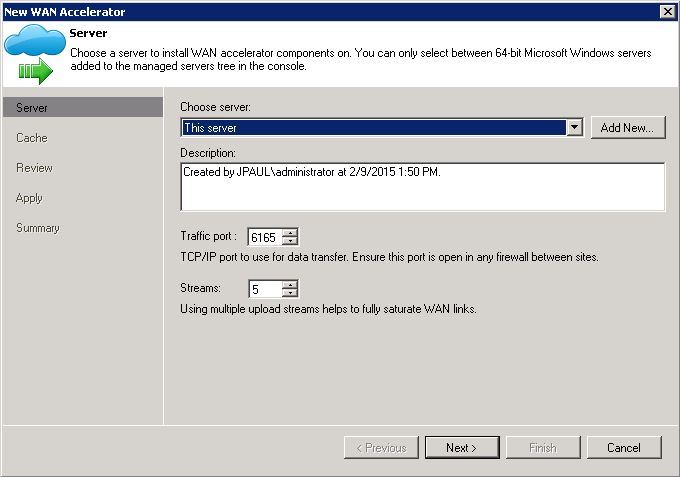Screen dimensions: 680x477
Task: Click the 'Description:' label
Action: point(208,153)
